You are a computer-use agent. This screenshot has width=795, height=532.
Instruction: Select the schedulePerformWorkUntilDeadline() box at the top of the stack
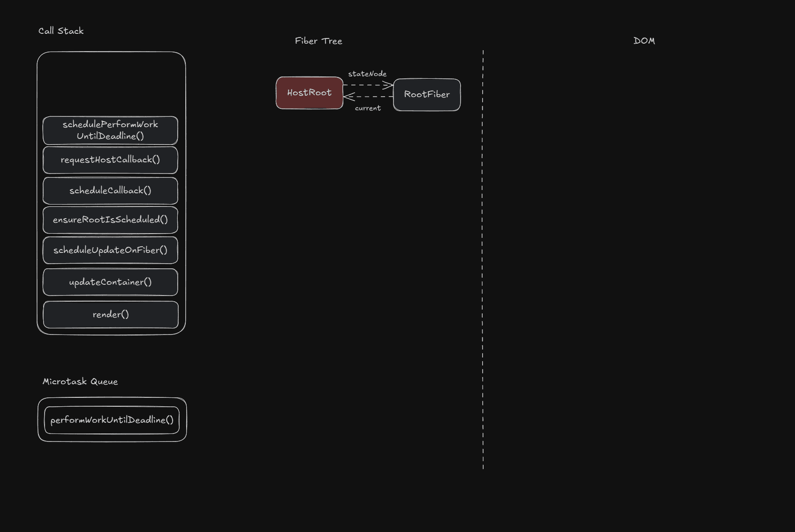pyautogui.click(x=110, y=130)
